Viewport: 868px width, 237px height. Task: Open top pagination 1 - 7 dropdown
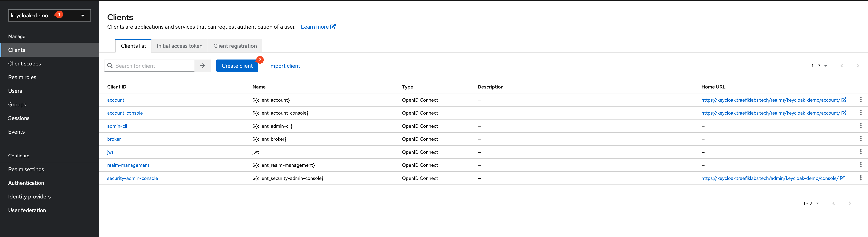pyautogui.click(x=819, y=66)
